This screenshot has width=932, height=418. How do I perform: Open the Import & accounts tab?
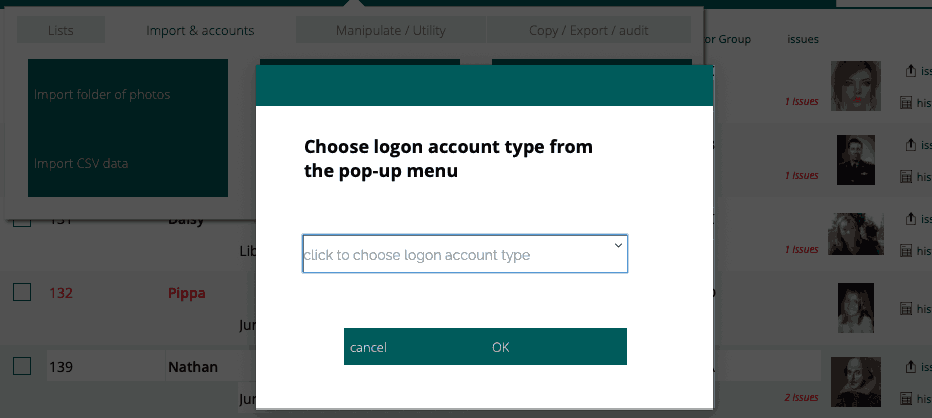200,31
